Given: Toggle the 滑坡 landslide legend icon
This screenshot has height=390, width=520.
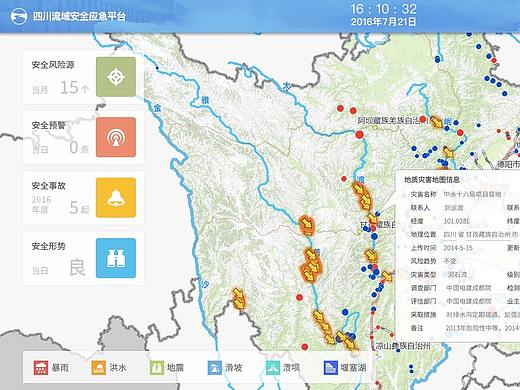Looking at the screenshot, I should tap(215, 368).
